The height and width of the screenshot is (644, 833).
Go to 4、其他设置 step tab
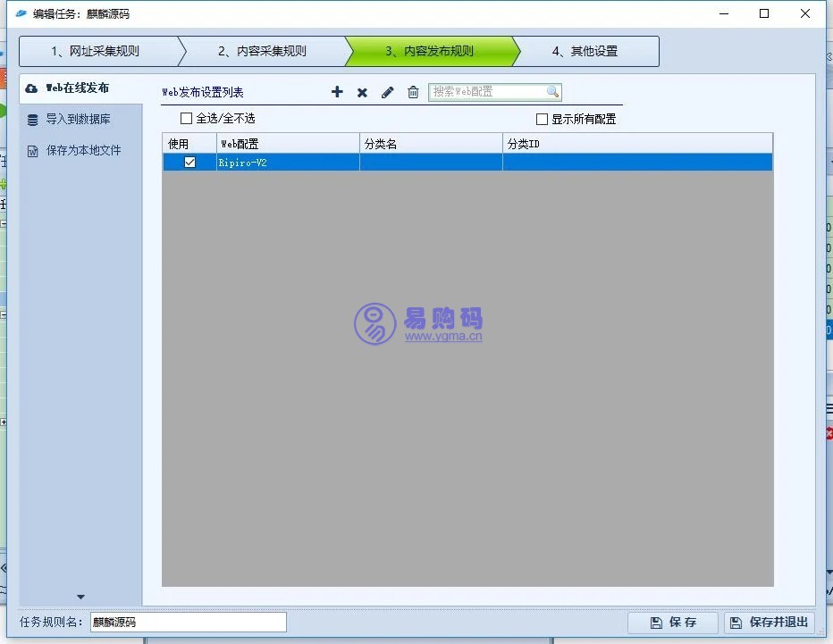click(585, 51)
